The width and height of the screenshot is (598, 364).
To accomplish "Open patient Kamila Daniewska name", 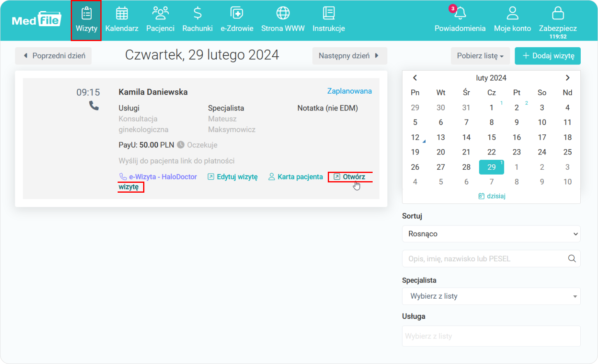I will click(153, 92).
